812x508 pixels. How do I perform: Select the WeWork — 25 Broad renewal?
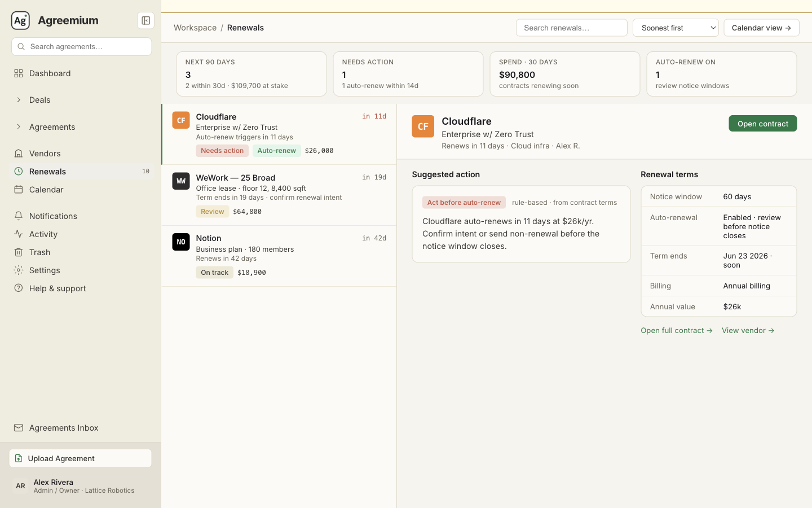pos(280,195)
